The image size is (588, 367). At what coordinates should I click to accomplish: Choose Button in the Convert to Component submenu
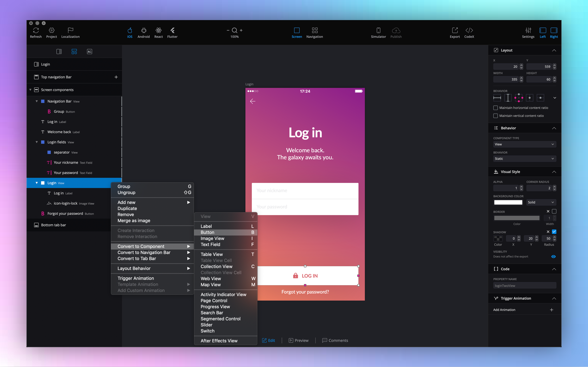pos(207,232)
